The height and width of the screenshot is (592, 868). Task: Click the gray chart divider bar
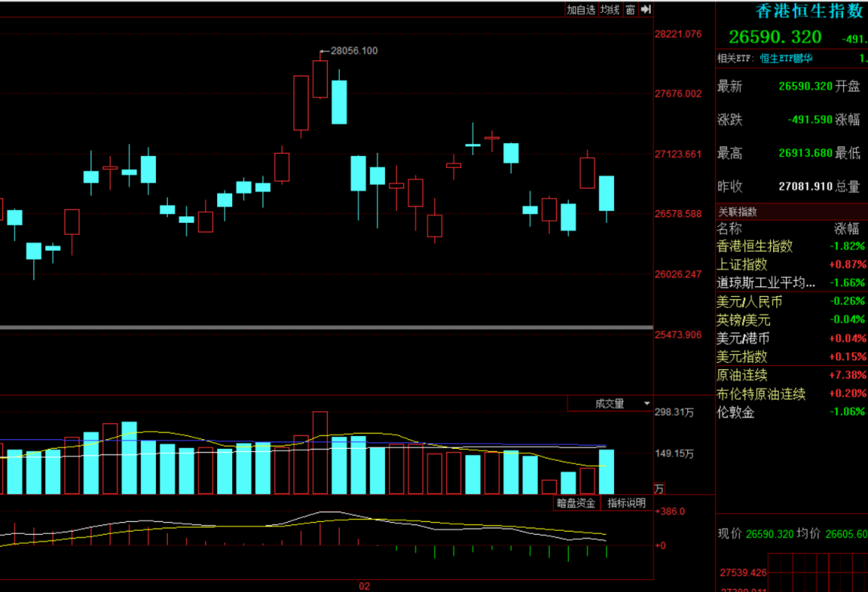(x=326, y=328)
